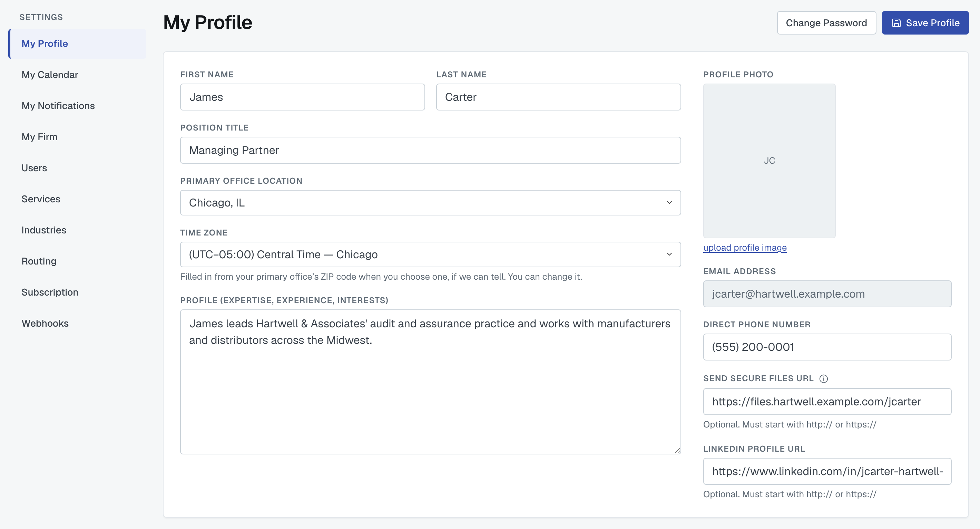Click the Change Password button

pyautogui.click(x=826, y=23)
